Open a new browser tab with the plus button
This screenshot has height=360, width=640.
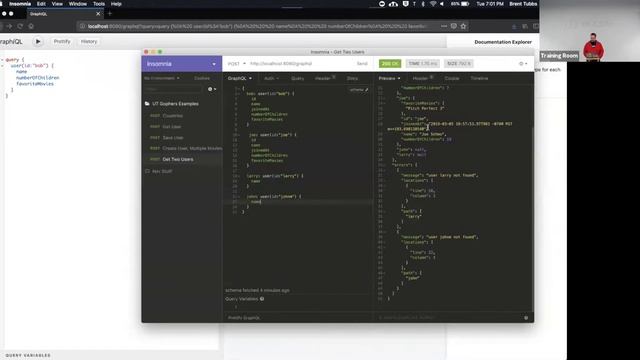coord(109,13)
